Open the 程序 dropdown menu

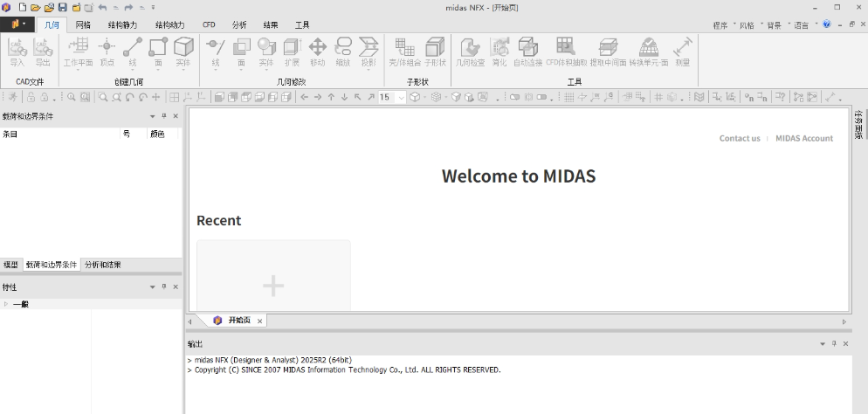724,25
